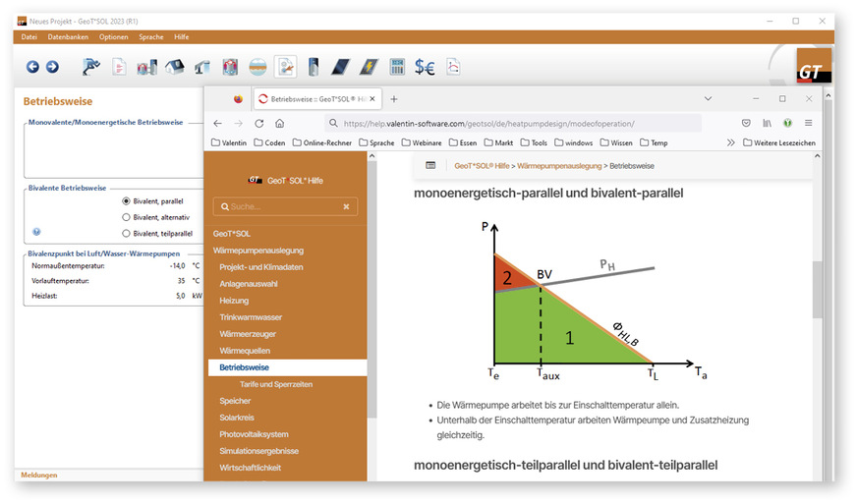Open the calculator simulation icon

pyautogui.click(x=397, y=67)
